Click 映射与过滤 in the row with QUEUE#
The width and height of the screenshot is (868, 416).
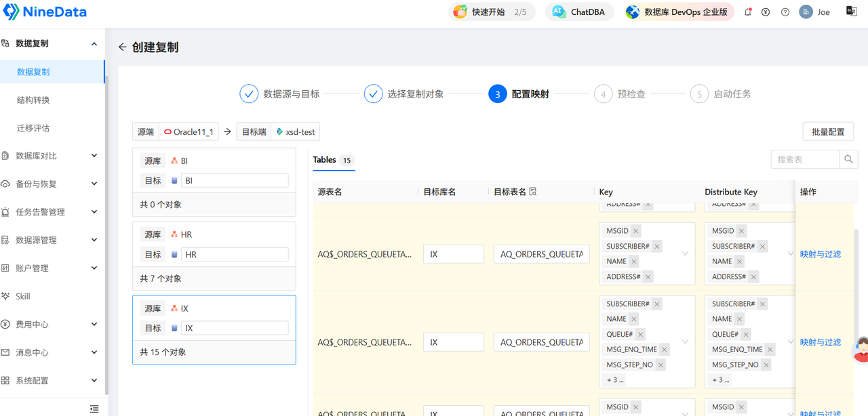[x=821, y=342]
